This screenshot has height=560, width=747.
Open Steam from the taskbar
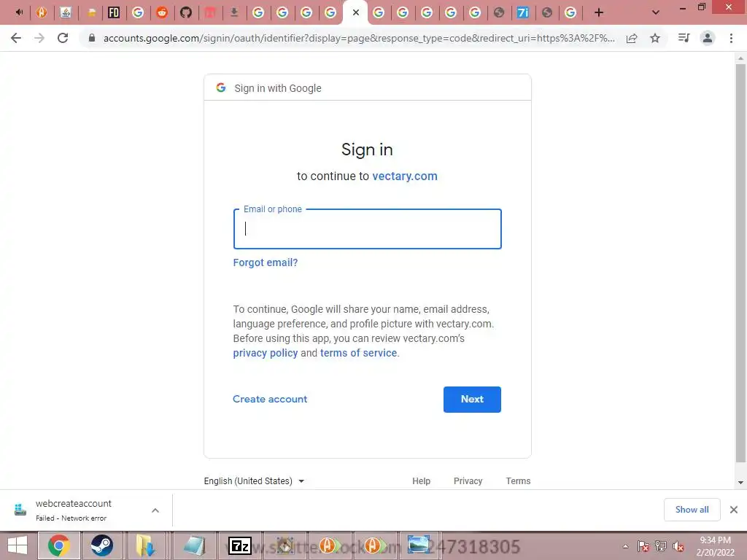tap(102, 545)
